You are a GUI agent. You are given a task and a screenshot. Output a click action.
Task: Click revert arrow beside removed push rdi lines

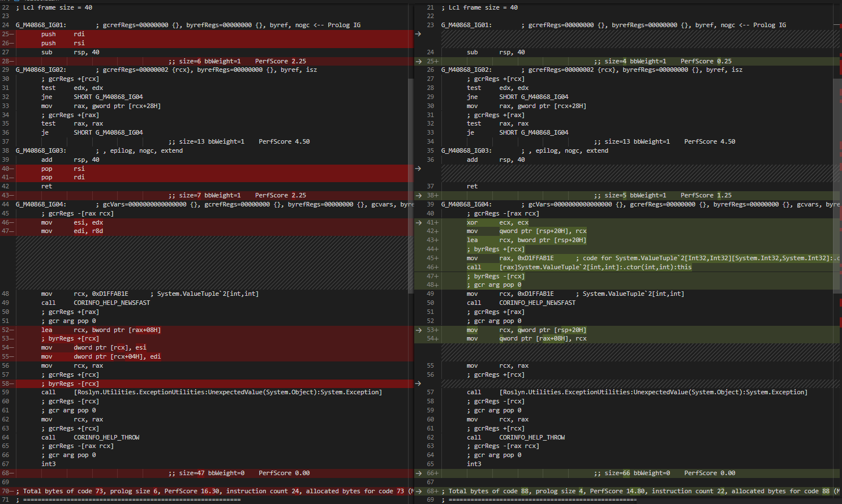tap(418, 34)
